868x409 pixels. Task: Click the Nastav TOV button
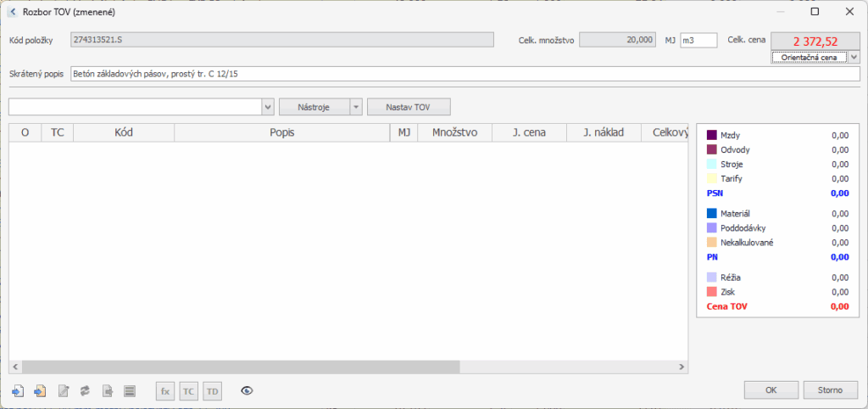[409, 107]
